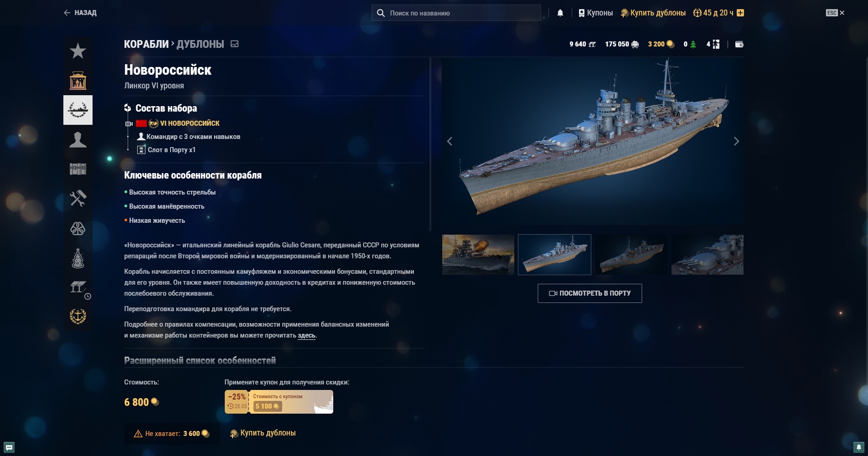Open the здесь compensation rules link
Viewport: 868px width, 456px height.
pos(306,335)
